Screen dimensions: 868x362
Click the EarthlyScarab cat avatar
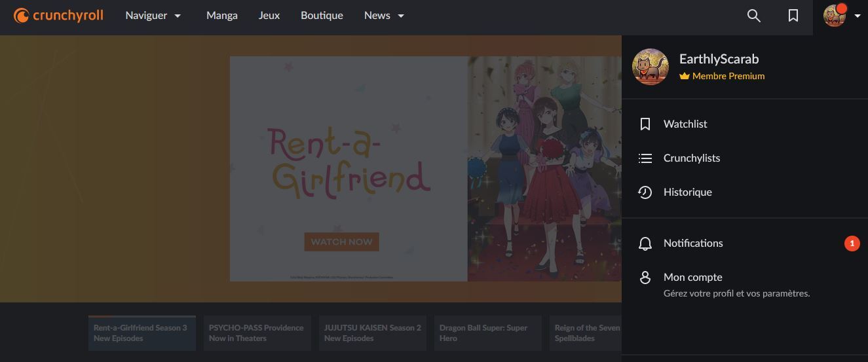tap(651, 66)
